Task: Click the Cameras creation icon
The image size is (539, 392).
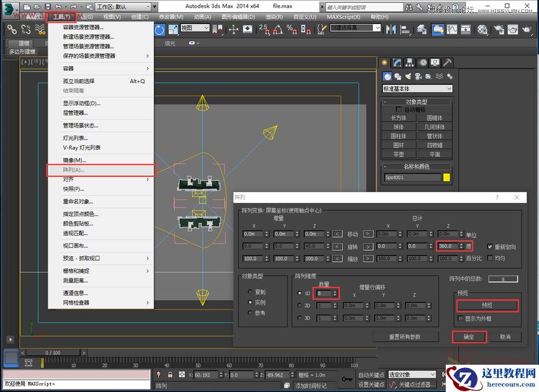Action: click(x=419, y=76)
